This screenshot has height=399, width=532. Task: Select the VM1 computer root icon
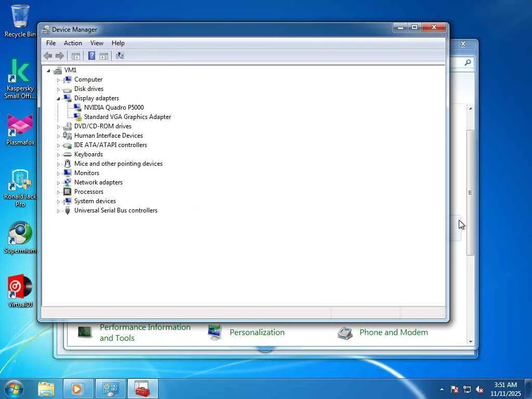[58, 70]
